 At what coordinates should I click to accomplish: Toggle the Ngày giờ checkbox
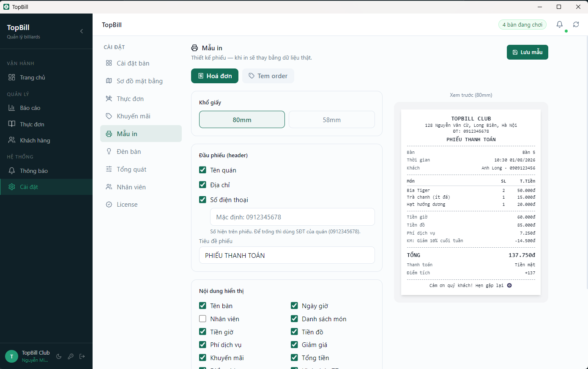pos(294,306)
